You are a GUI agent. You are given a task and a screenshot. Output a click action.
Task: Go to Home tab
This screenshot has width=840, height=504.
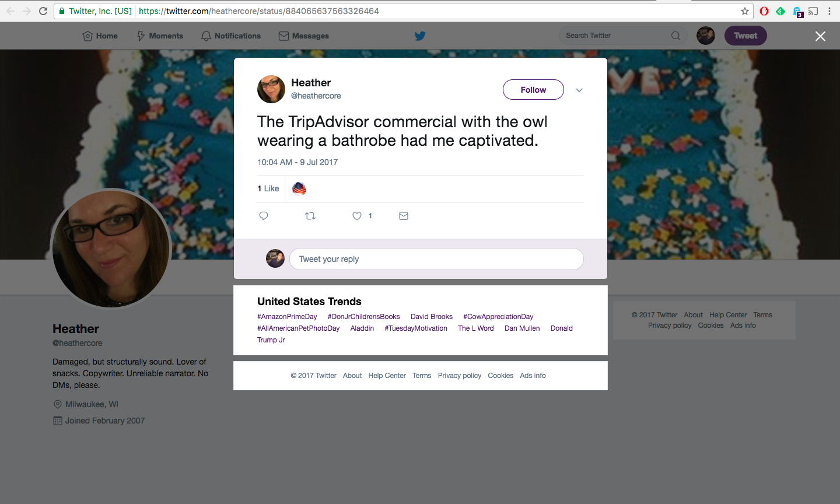pyautogui.click(x=100, y=36)
